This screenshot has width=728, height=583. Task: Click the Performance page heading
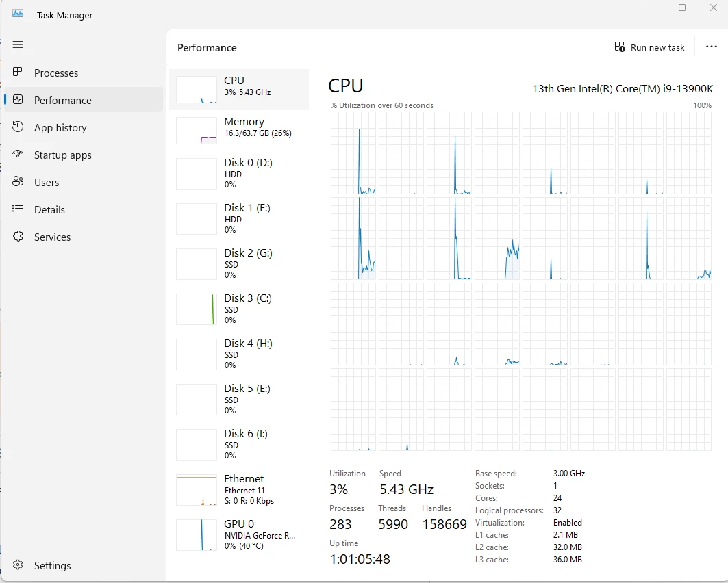[x=207, y=48]
